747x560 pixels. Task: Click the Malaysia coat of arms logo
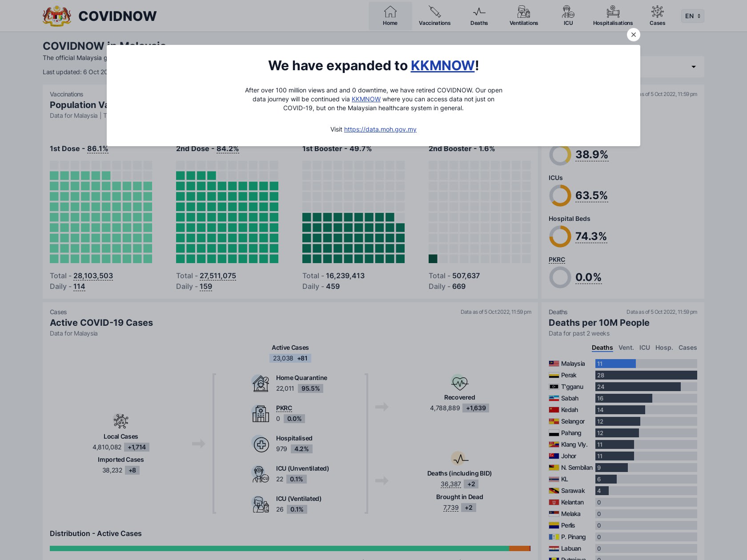pyautogui.click(x=57, y=16)
